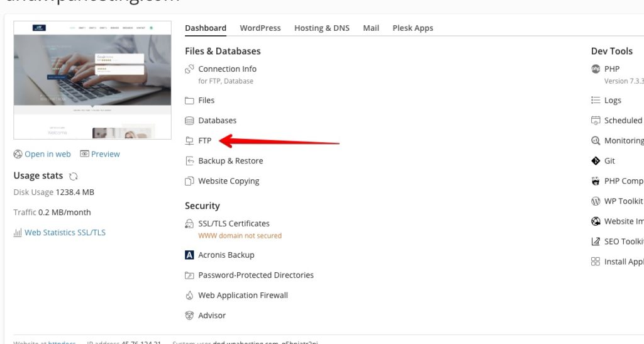
Task: Click the Web Application Firewall flame icon
Action: click(x=189, y=295)
